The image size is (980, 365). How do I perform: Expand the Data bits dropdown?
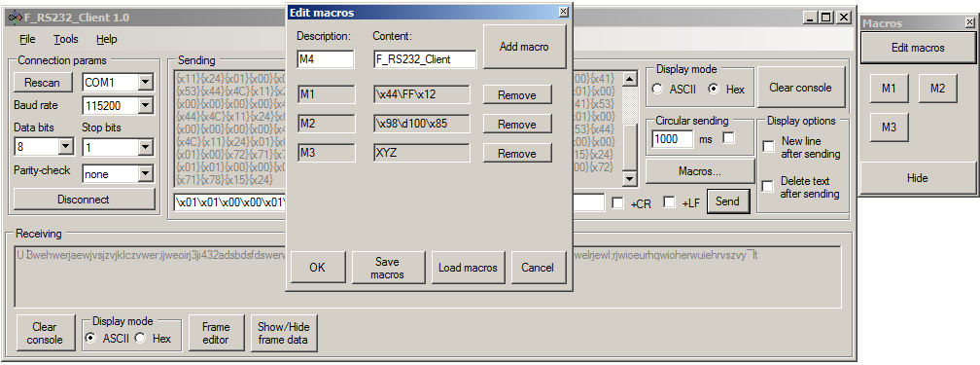(66, 147)
